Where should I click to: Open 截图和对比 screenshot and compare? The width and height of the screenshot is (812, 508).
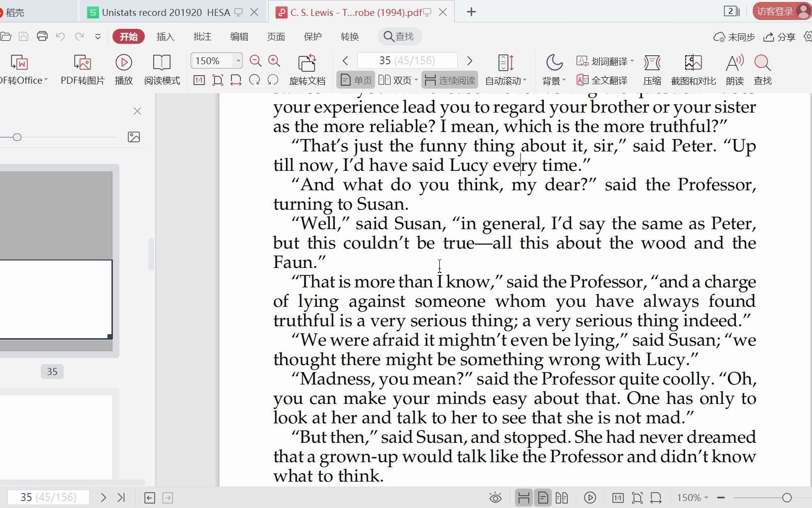coord(693,70)
